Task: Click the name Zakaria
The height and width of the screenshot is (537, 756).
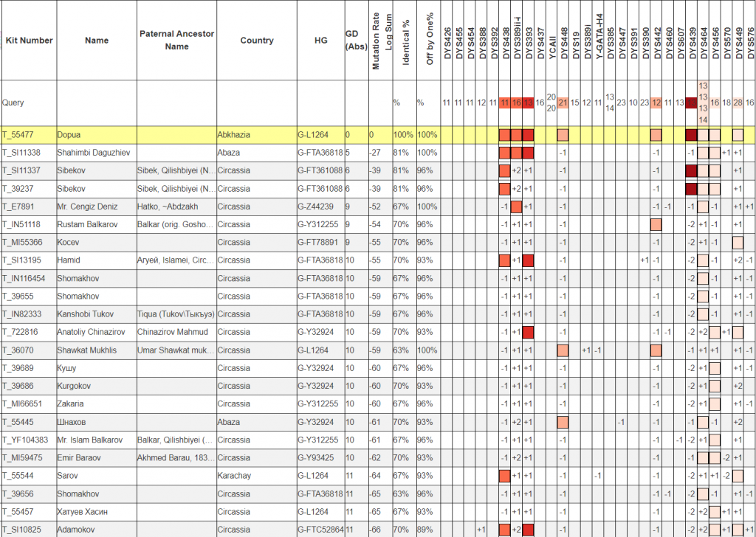Action: (70, 403)
